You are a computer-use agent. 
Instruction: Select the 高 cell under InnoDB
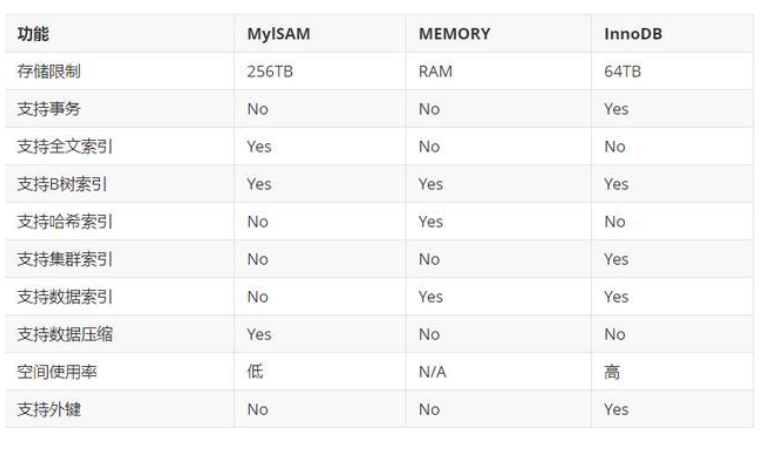click(612, 372)
